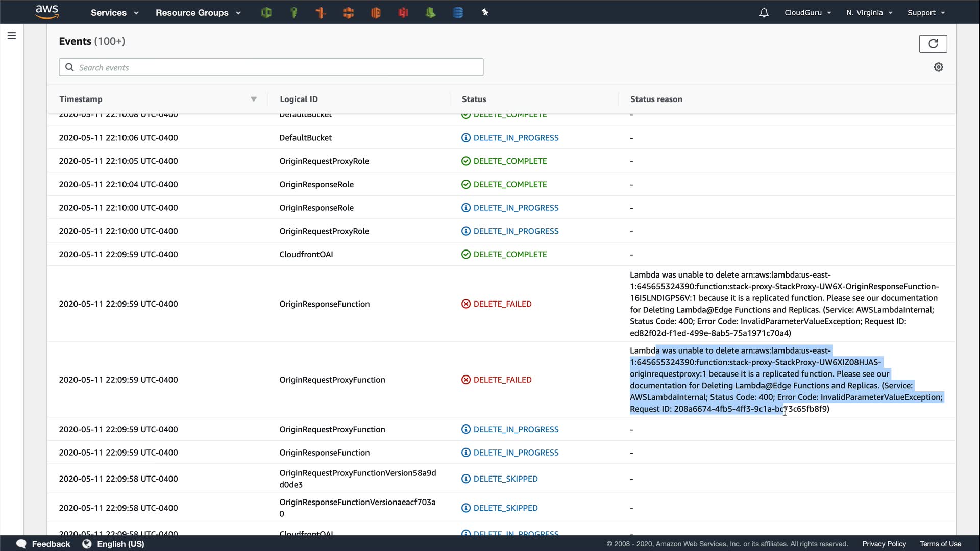The height and width of the screenshot is (551, 980).
Task: Sort events by Timestamp column arrow
Action: [x=254, y=99]
